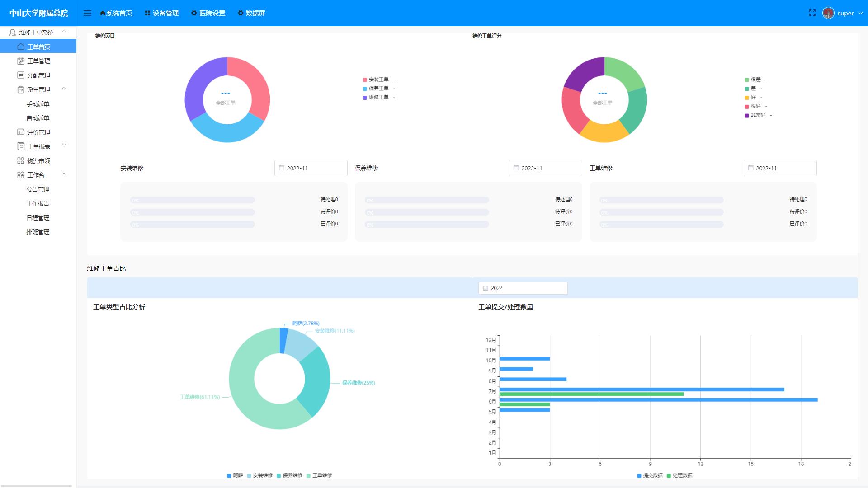This screenshot has width=868, height=488.
Task: Open 排班管理 sidebar item
Action: 38,232
